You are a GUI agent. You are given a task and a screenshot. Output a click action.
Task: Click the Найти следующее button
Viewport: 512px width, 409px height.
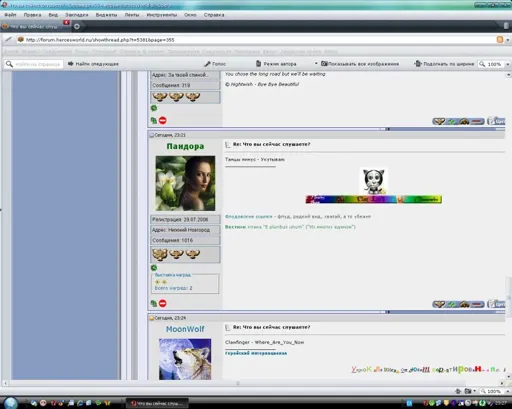[93, 64]
